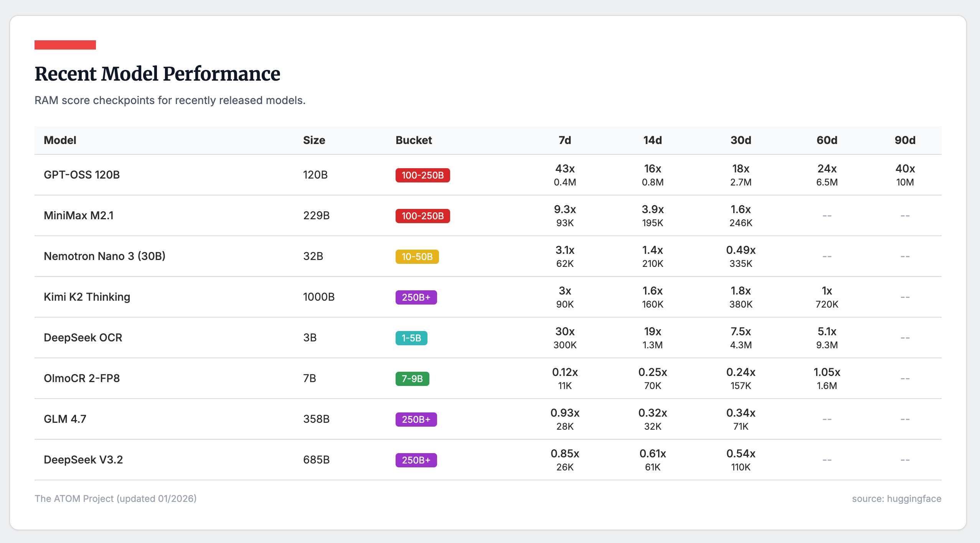Image resolution: width=980 pixels, height=543 pixels.
Task: Select the 90d column header
Action: click(905, 140)
